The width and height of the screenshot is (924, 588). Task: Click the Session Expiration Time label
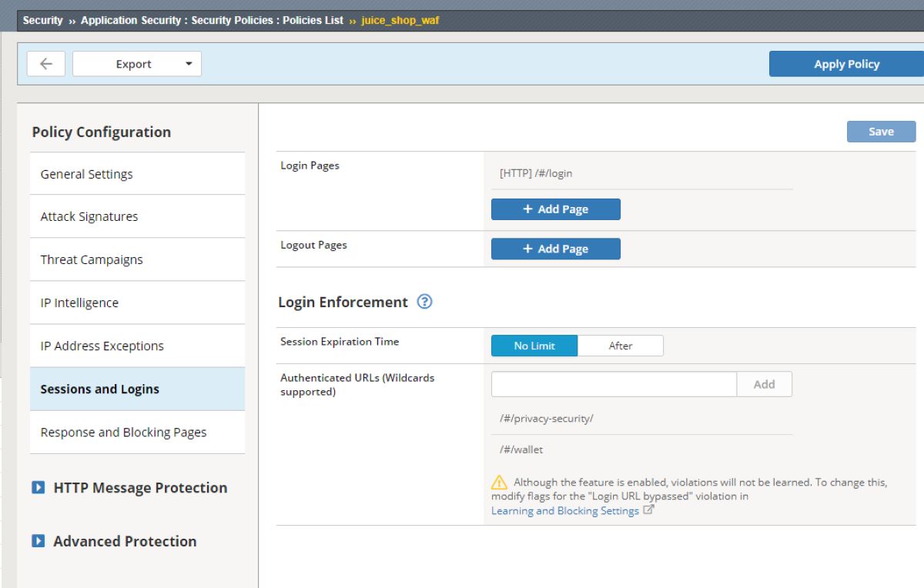(340, 341)
